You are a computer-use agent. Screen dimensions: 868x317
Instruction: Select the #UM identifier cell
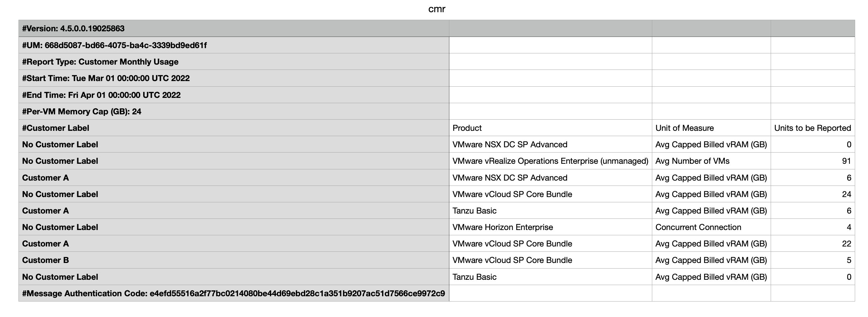(x=114, y=45)
